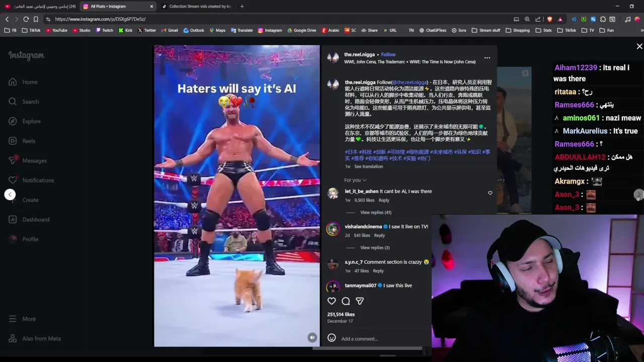Click the comment speech-bubble icon under post

tap(346, 301)
